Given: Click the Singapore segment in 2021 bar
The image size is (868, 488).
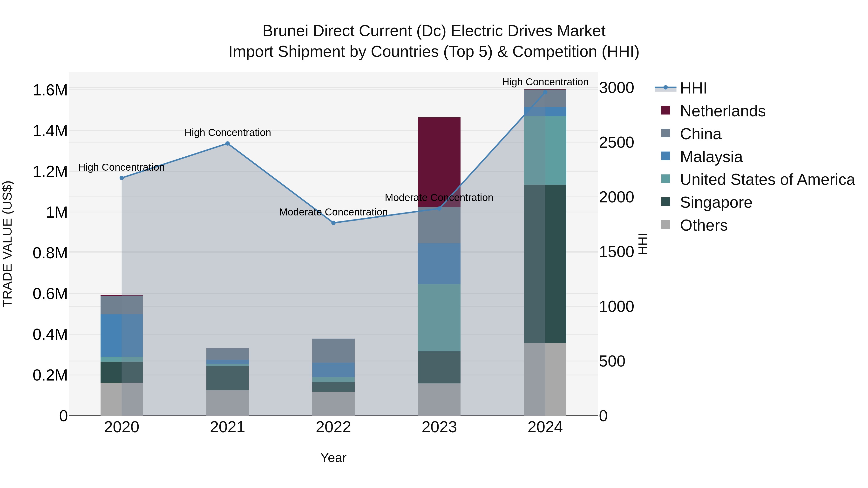Looking at the screenshot, I should coord(227,378).
